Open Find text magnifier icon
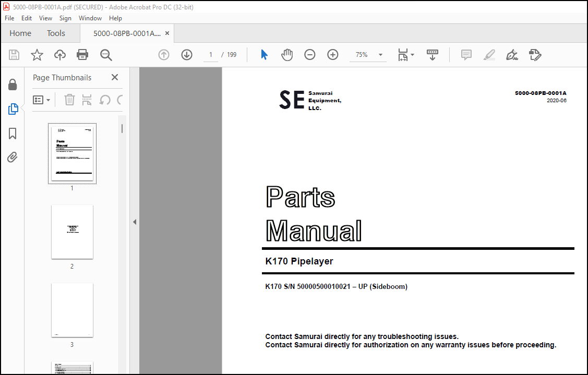Image resolution: width=588 pixels, height=375 pixels. tap(106, 55)
